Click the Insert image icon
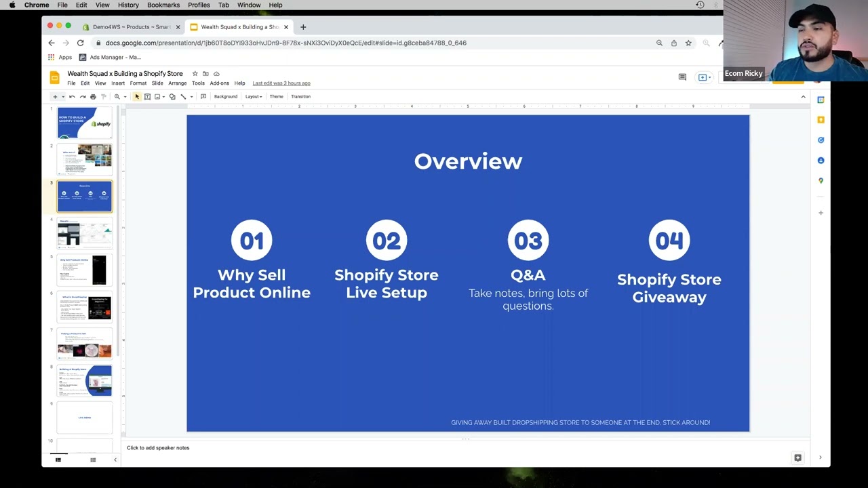Viewport: 868px width, 488px height. click(x=157, y=97)
